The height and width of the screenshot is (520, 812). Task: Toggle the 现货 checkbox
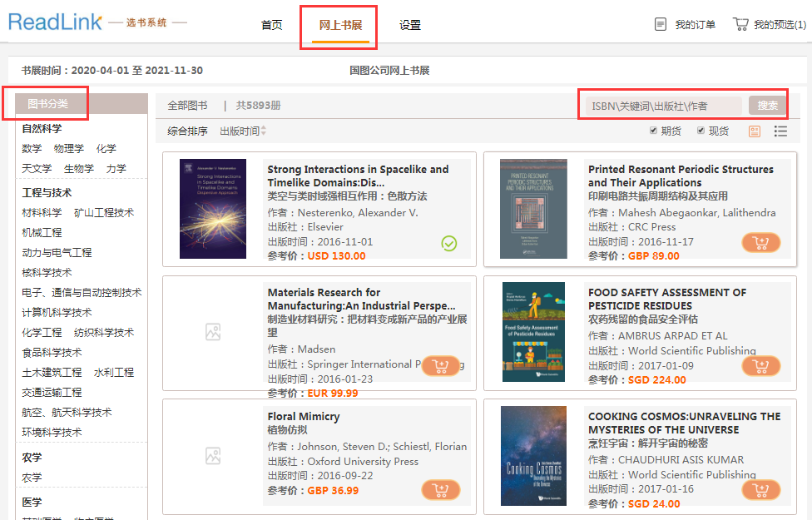pyautogui.click(x=701, y=131)
